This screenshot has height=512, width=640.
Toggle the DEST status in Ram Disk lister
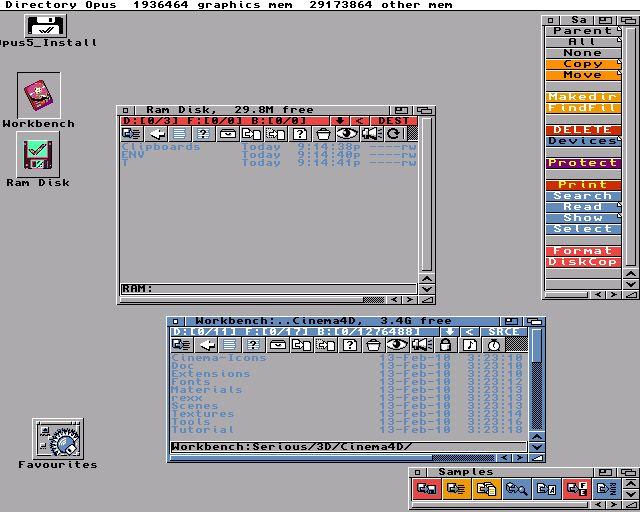pyautogui.click(x=393, y=121)
